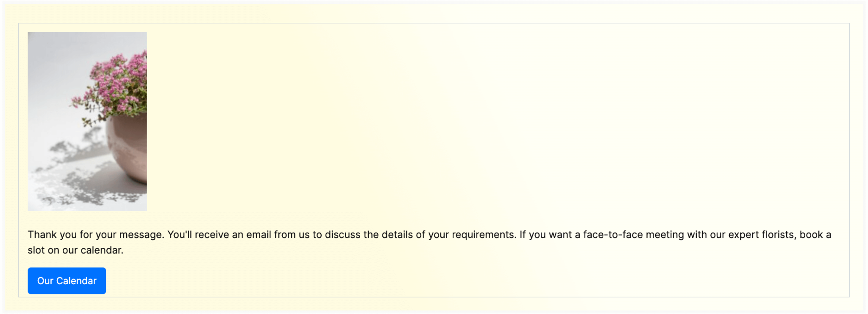The image size is (868, 314).
Task: Click inside the cream card area
Action: click(509, 127)
